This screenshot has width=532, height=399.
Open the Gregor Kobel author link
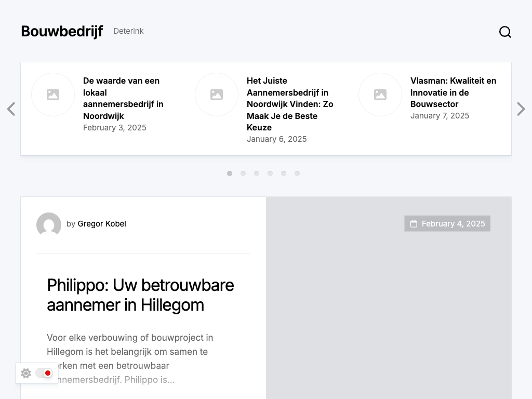pyautogui.click(x=102, y=224)
